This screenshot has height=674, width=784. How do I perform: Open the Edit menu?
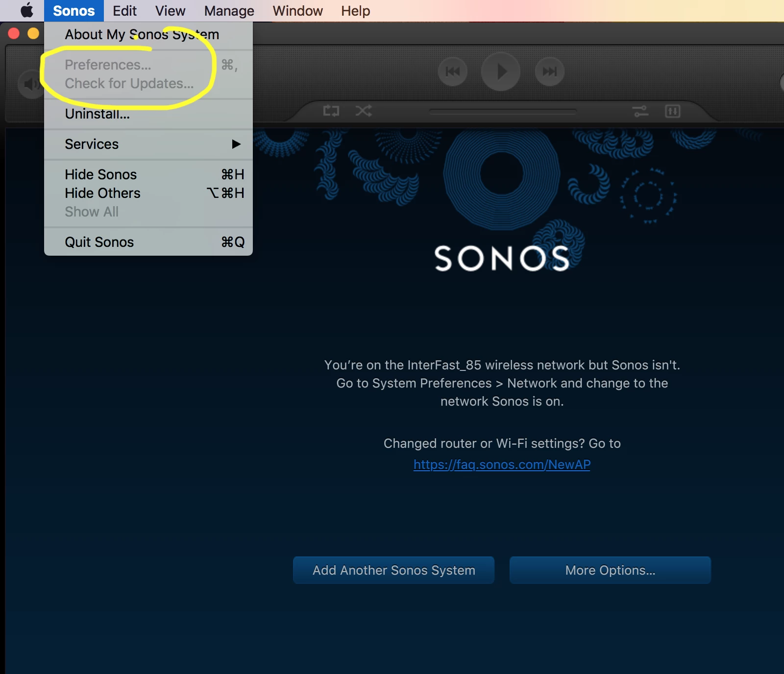tap(124, 11)
